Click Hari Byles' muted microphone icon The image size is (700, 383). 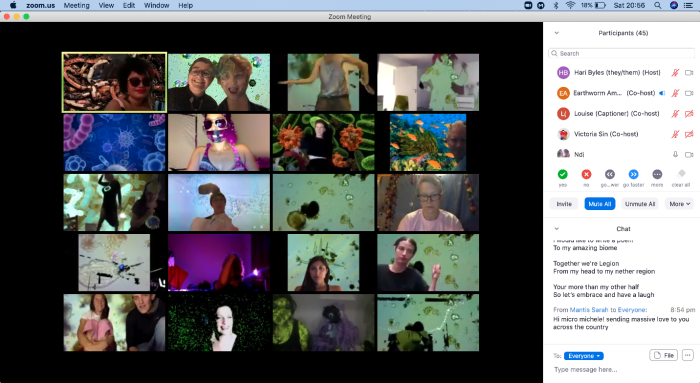pos(675,72)
